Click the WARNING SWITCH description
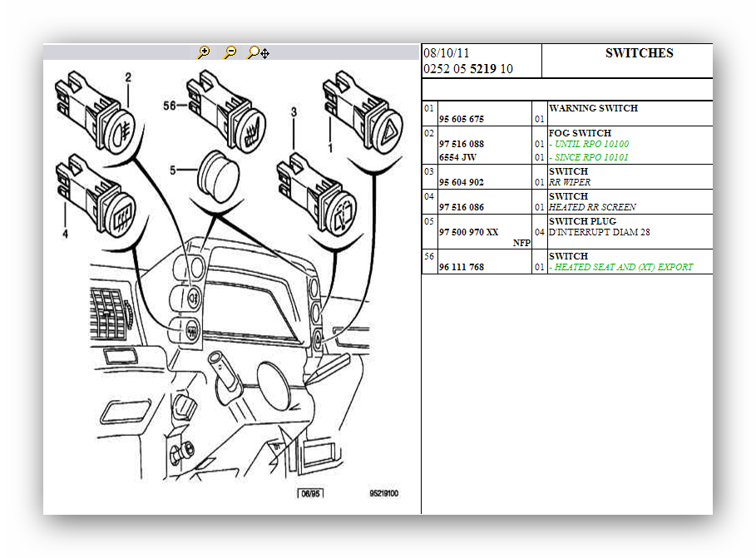This screenshot has width=756, height=558. tap(593, 108)
